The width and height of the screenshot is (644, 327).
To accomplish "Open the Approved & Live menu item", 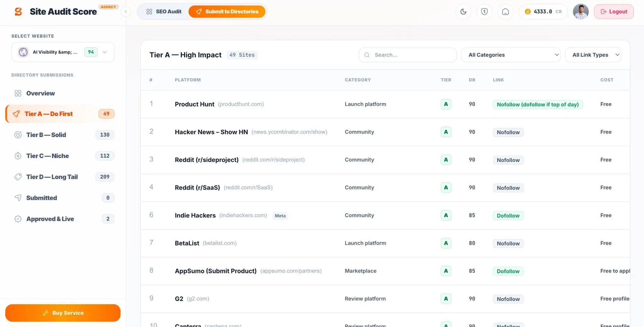I will (x=63, y=219).
